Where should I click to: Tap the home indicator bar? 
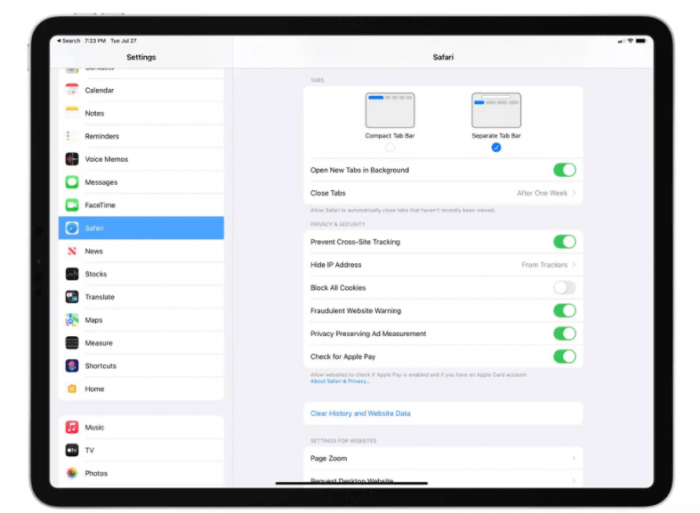(351, 483)
